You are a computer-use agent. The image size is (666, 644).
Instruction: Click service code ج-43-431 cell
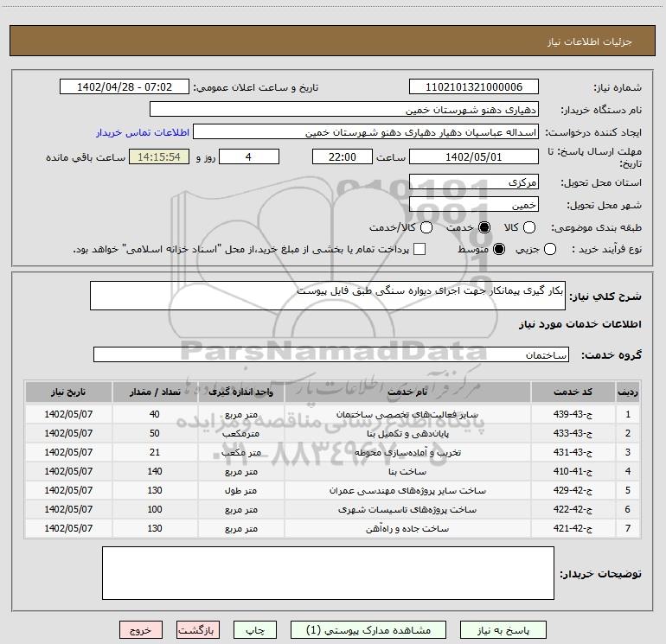point(573,453)
